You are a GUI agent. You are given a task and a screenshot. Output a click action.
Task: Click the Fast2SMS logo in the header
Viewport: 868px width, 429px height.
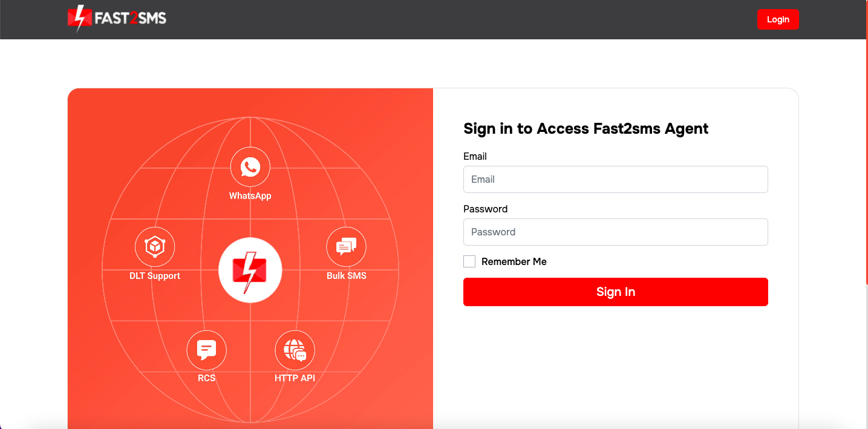coord(117,19)
